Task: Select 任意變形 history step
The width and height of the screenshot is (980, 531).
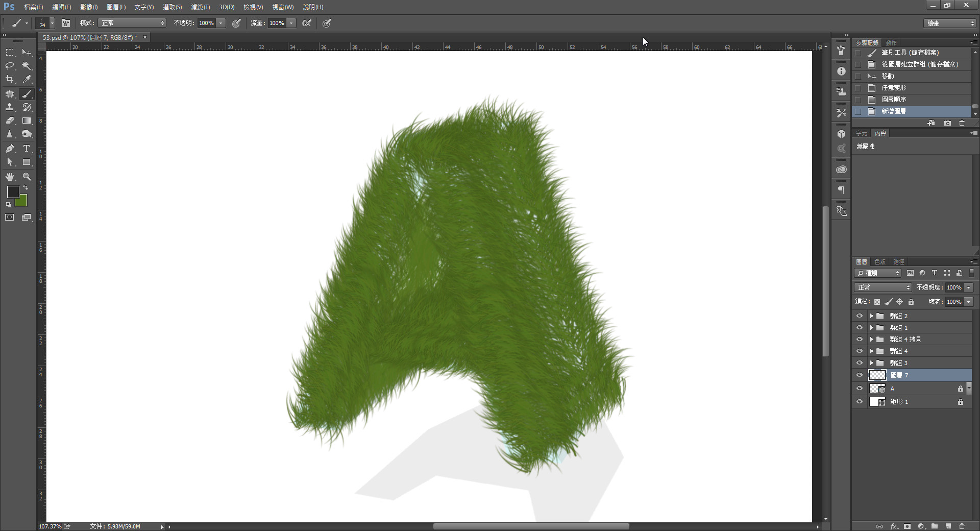Action: pos(894,88)
